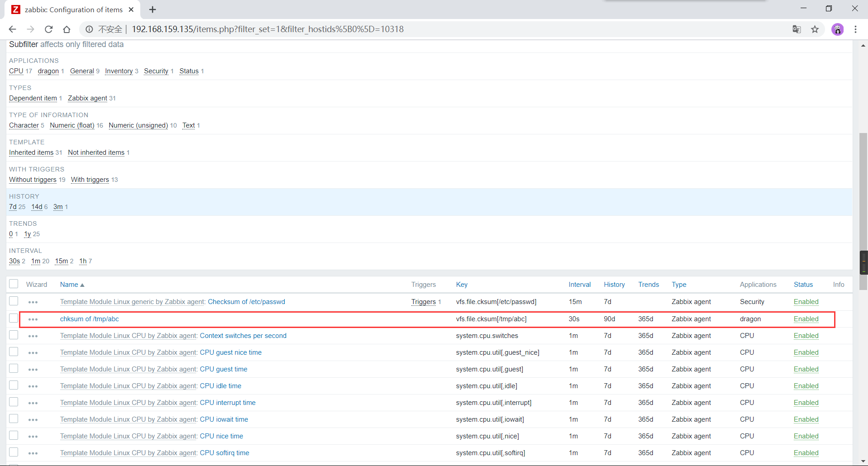Click the scrollbar down arrow

click(863, 461)
